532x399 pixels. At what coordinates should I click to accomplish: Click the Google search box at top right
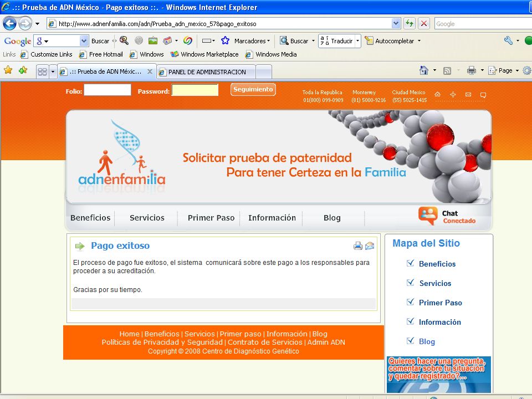(483, 24)
